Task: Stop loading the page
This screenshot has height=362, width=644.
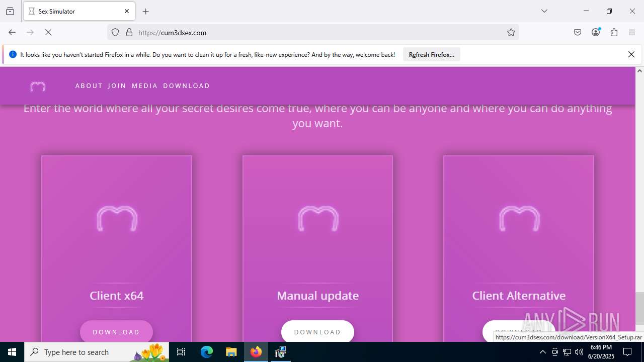Action: pos(48,32)
